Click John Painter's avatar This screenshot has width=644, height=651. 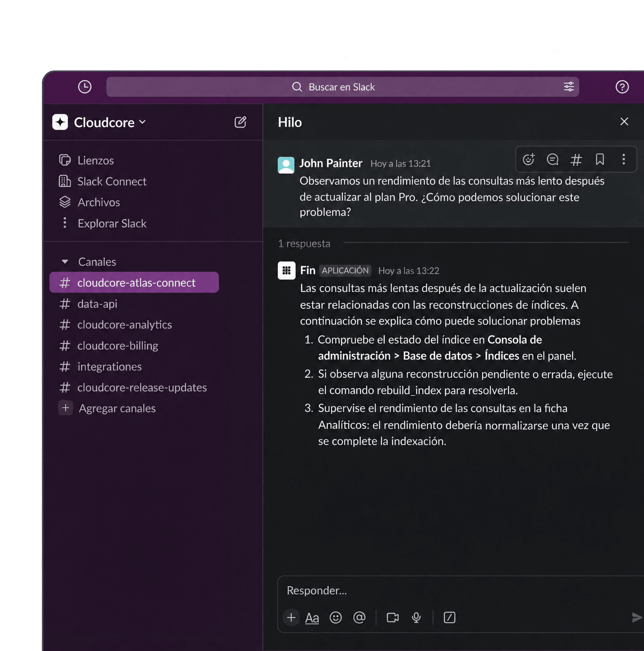click(x=286, y=165)
